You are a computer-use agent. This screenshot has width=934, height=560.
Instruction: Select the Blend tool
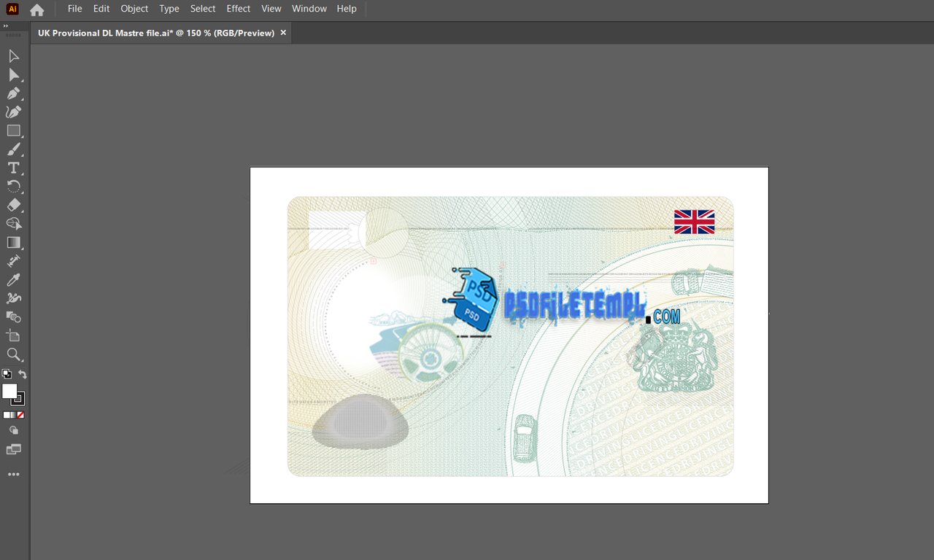tap(13, 317)
